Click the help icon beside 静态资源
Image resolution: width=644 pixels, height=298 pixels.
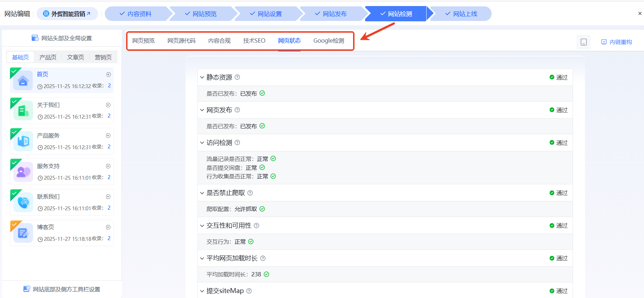click(x=237, y=77)
